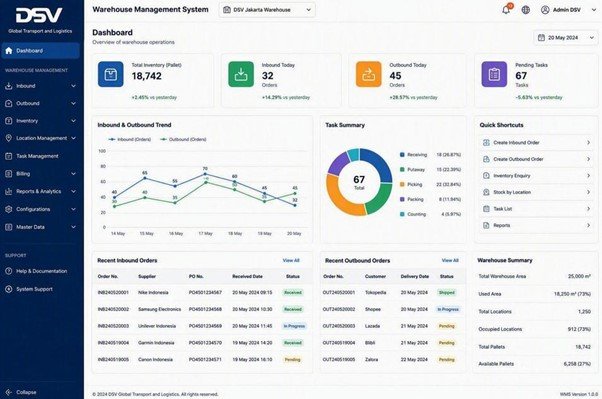Toggle Inbound (Orders) series in chart legend
The width and height of the screenshot is (602, 399).
pos(129,139)
